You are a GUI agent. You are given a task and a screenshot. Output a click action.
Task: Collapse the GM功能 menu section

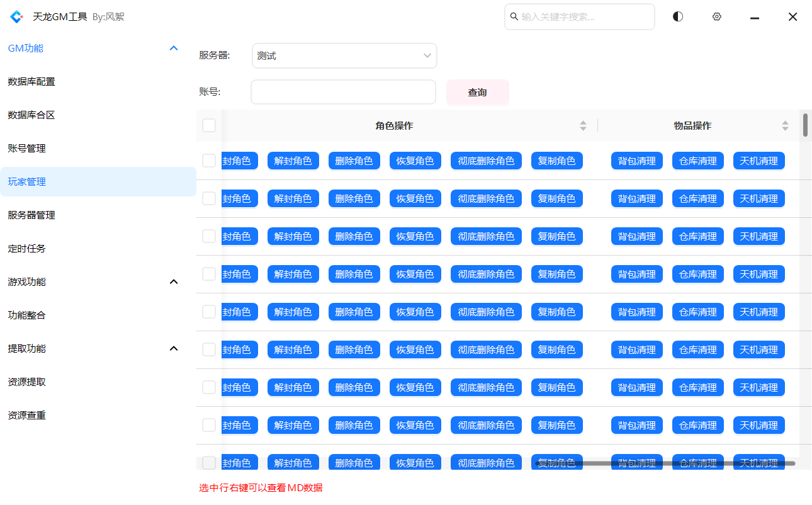(x=174, y=48)
